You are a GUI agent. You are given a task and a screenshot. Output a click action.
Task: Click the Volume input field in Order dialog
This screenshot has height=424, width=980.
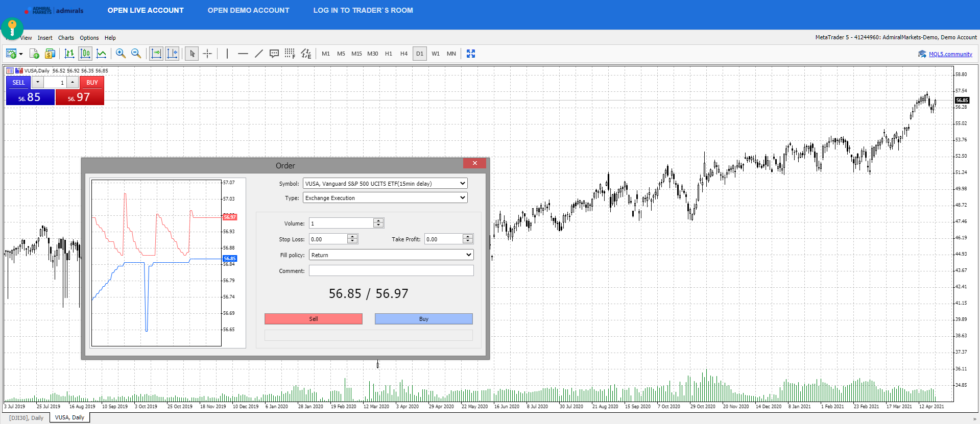[341, 223]
